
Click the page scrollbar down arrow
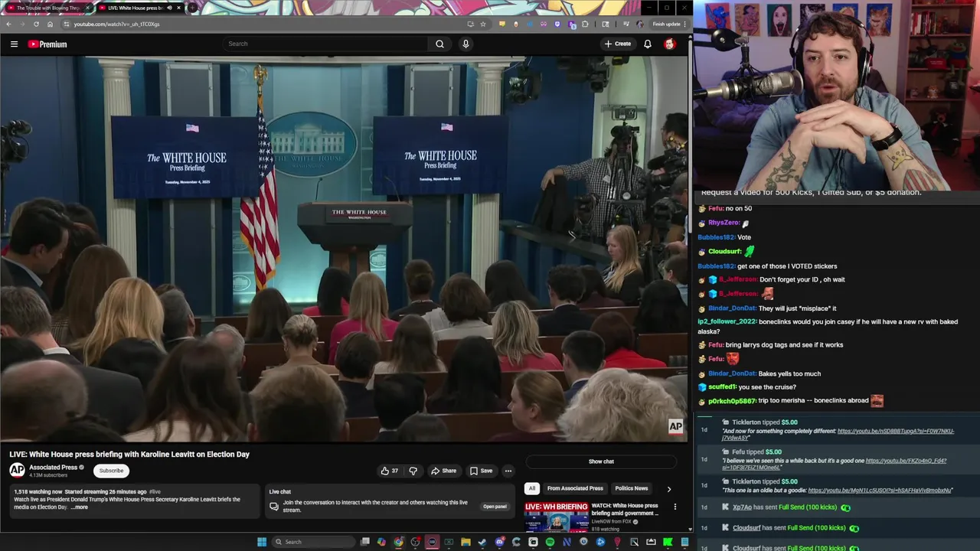[x=690, y=529]
